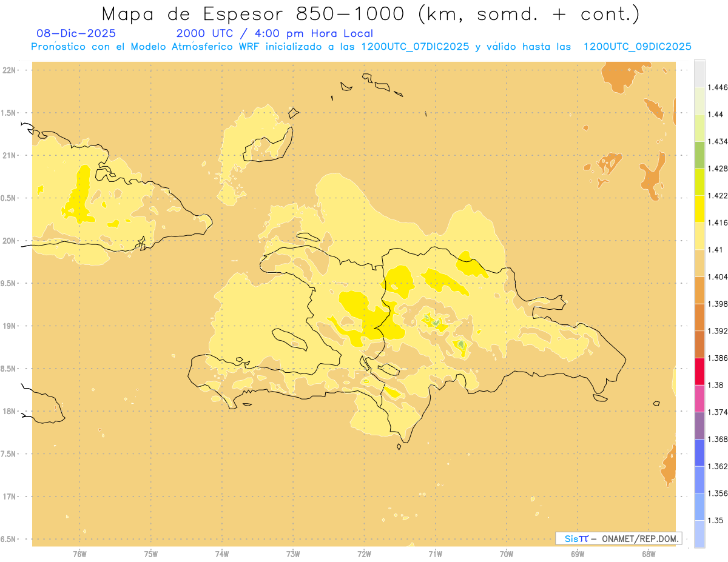Click the '69W' longitude label
Screen dimensions: 728x562
[x=578, y=554]
